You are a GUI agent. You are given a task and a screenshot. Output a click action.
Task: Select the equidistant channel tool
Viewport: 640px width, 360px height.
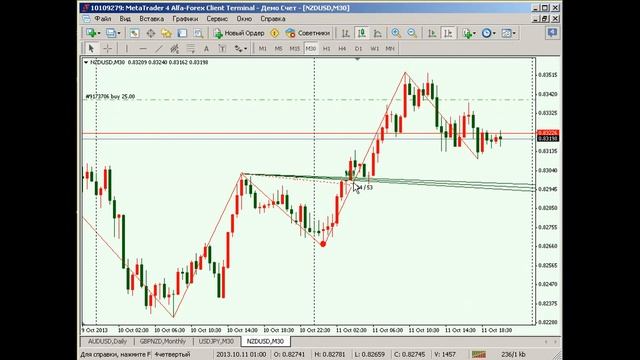[174, 49]
